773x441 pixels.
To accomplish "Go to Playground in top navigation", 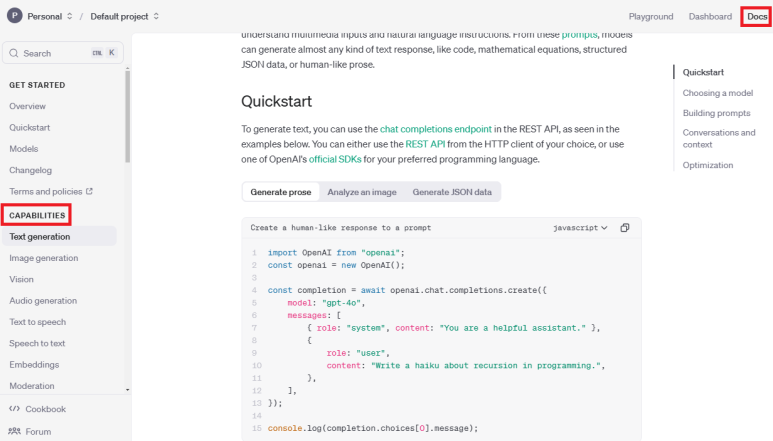I will [x=651, y=16].
